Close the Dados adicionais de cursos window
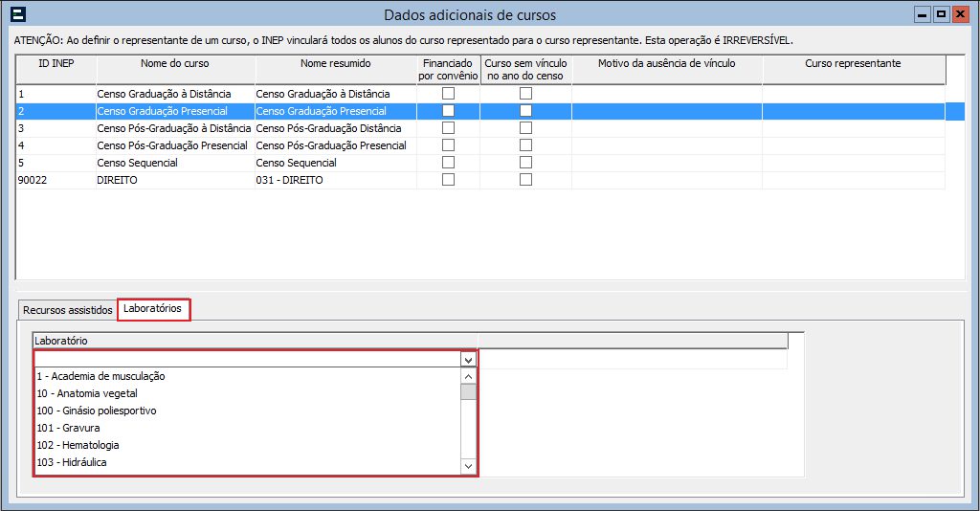This screenshot has height=511, width=980. 960,14
